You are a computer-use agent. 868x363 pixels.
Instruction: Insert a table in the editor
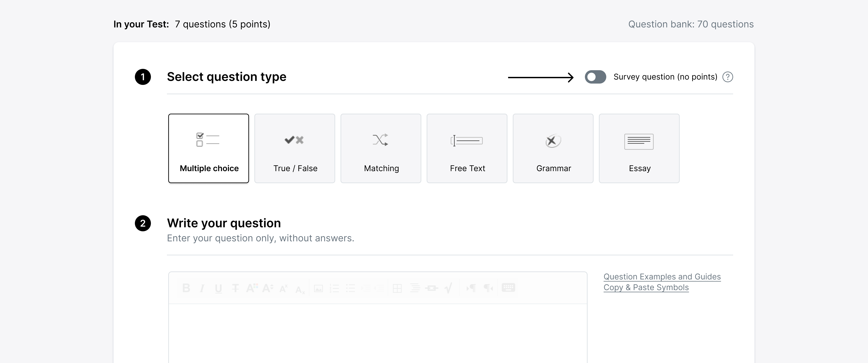tap(397, 288)
